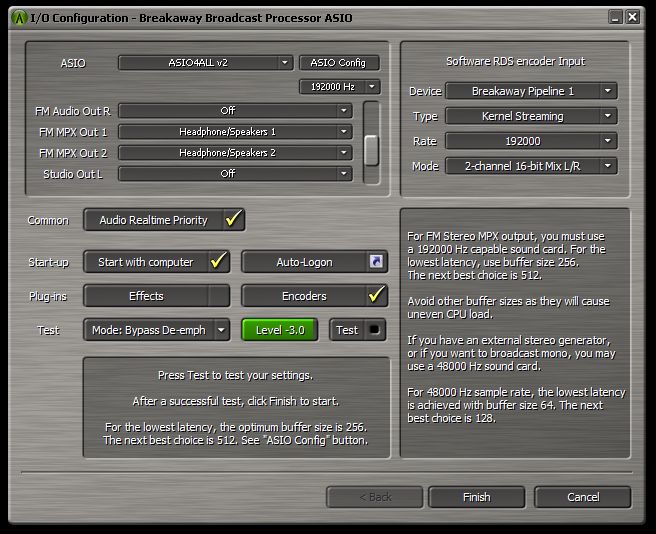
Task: Minimize the I/O Configuration window
Action: (615, 18)
